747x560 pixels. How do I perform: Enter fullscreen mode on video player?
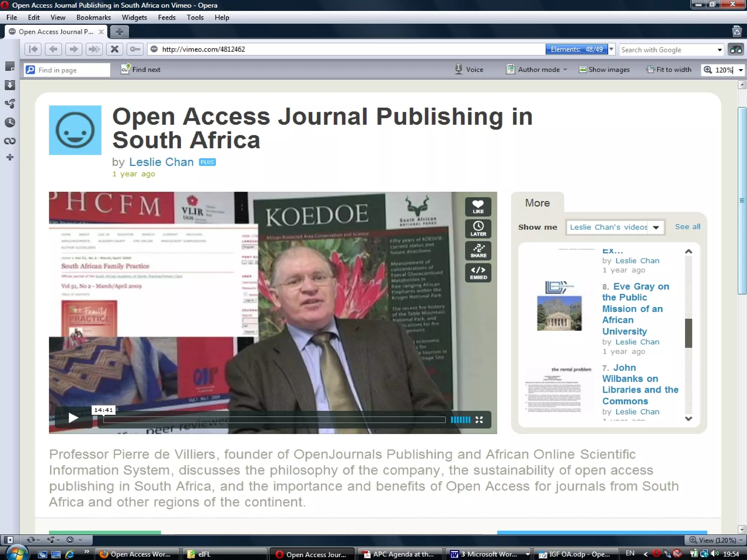tap(479, 420)
